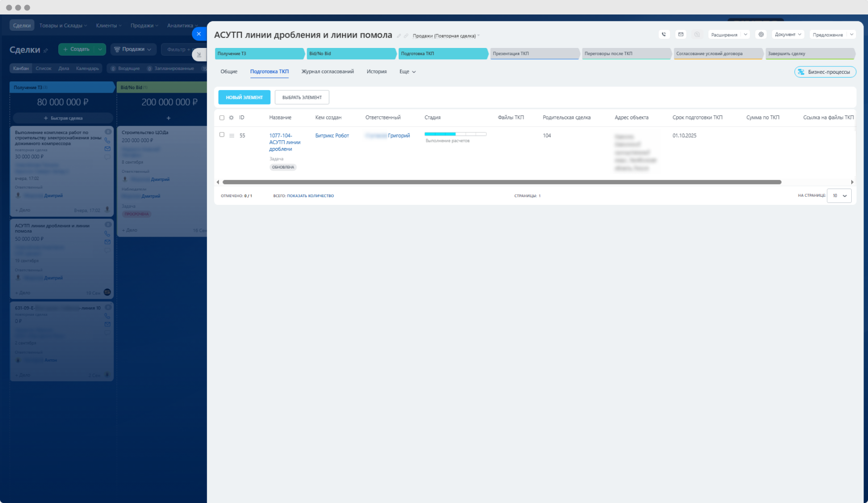Click НОВЫЙ ЭЛЕМЕНТ button
Image resolution: width=868 pixels, height=503 pixels.
point(244,97)
